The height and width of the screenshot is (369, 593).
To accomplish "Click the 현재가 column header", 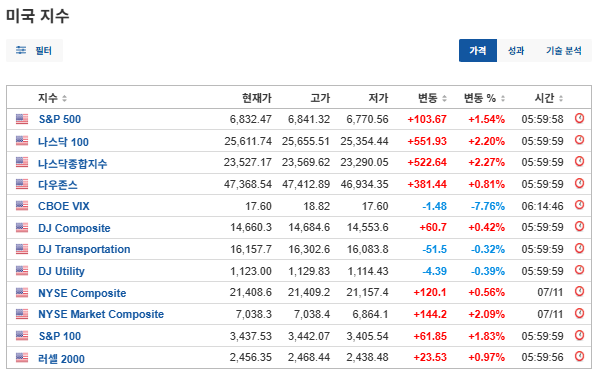I will 257,98.
